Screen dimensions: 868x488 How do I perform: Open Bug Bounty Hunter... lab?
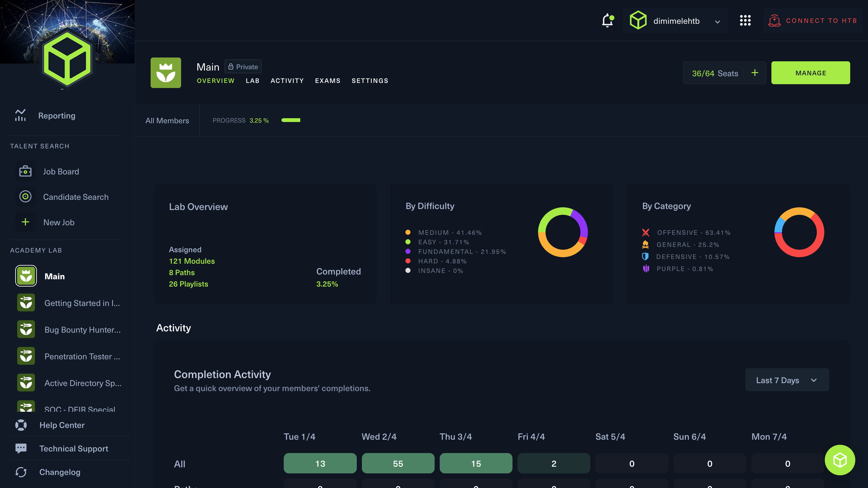coord(83,329)
